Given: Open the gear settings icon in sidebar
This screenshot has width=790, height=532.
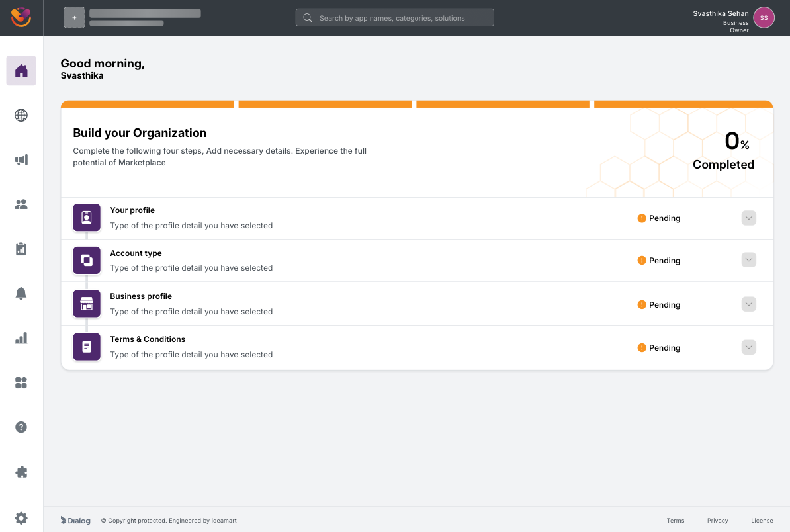Looking at the screenshot, I should pos(21,518).
